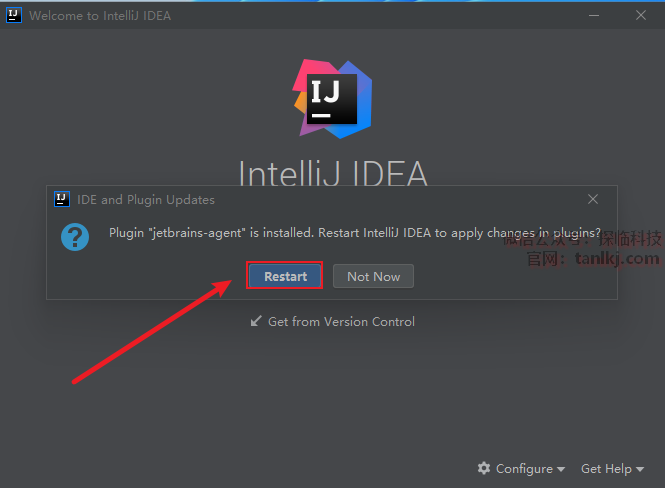Click the Configure gear icon
665x488 pixels.
click(484, 468)
